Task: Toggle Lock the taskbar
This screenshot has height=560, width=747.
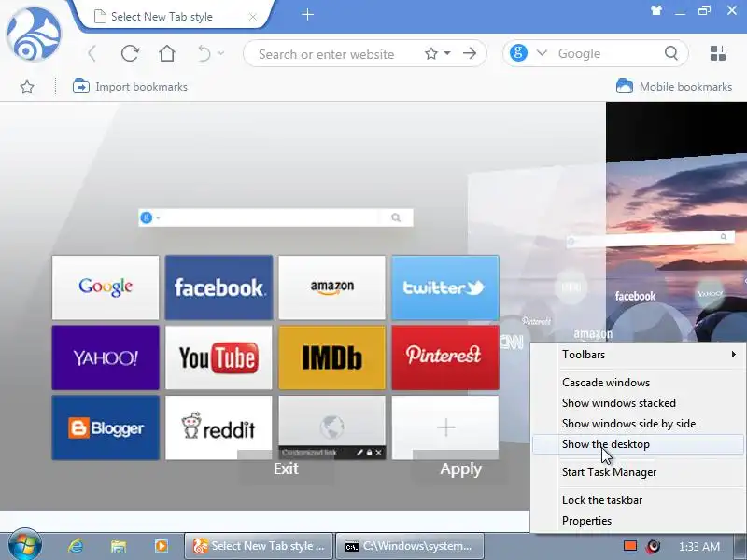Action: click(638, 500)
